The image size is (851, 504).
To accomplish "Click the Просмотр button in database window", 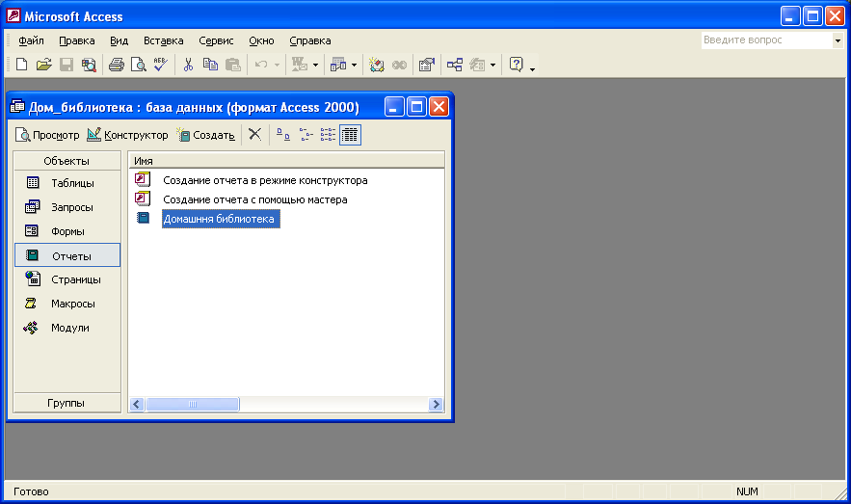I will coord(47,135).
